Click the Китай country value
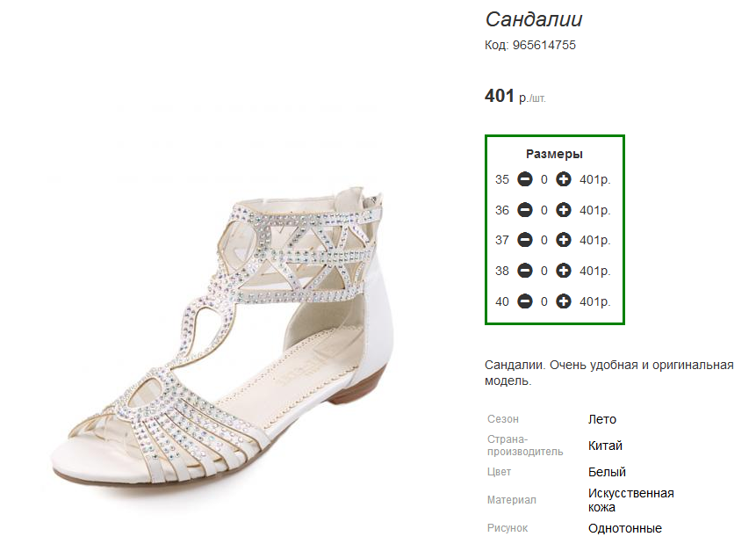Screen dimensions: 756x551 [605, 446]
